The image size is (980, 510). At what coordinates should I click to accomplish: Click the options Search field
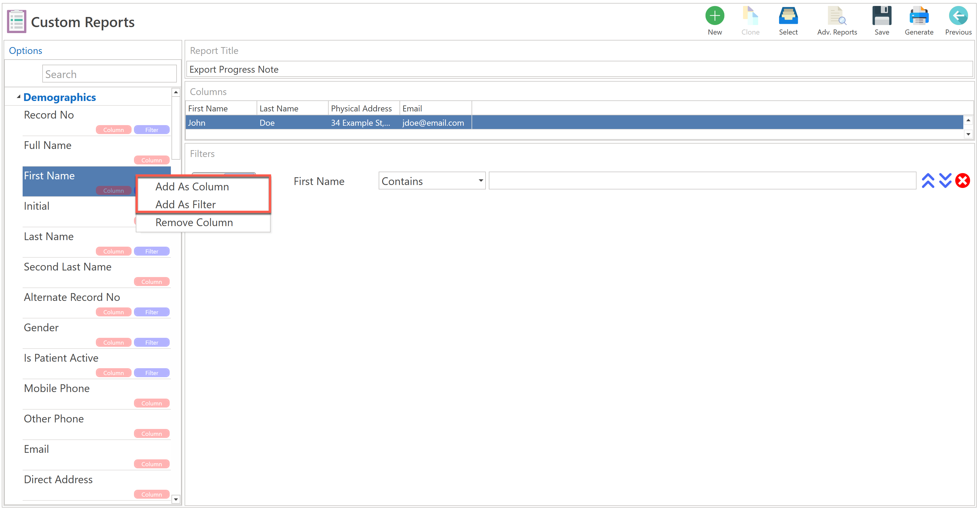[x=109, y=74]
